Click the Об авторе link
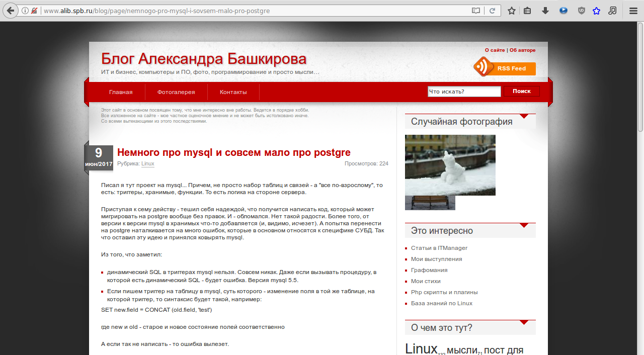Screen dimensions: 644x355 (523, 50)
